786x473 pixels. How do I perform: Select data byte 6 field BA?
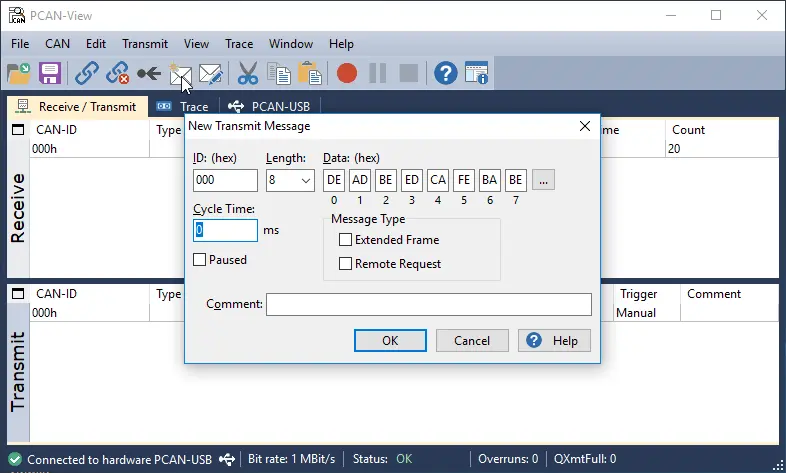pyautogui.click(x=490, y=180)
